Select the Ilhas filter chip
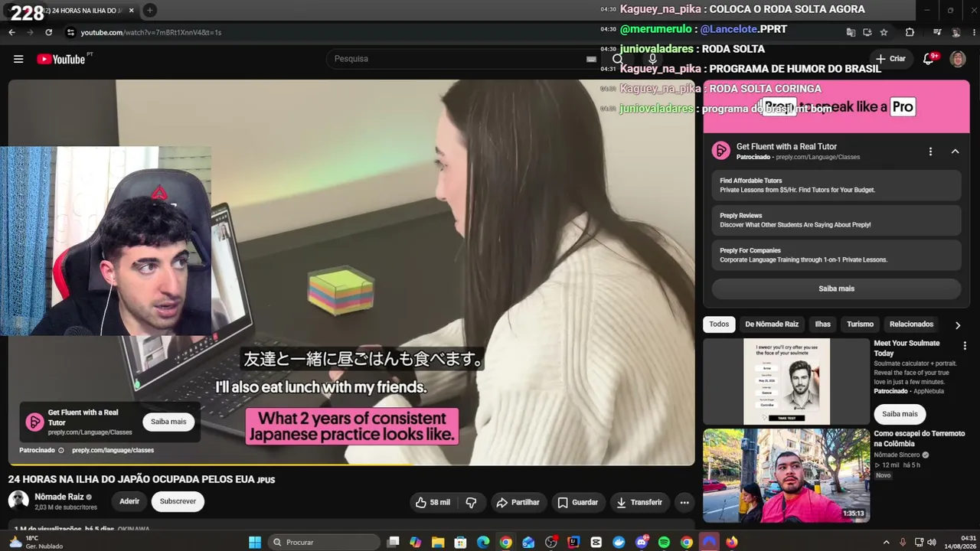The width and height of the screenshot is (980, 551). 822,324
